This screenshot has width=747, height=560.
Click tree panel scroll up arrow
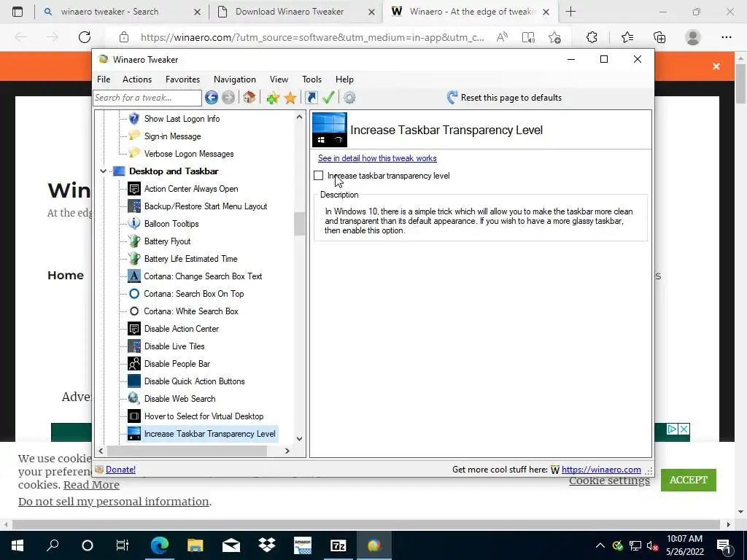point(299,117)
